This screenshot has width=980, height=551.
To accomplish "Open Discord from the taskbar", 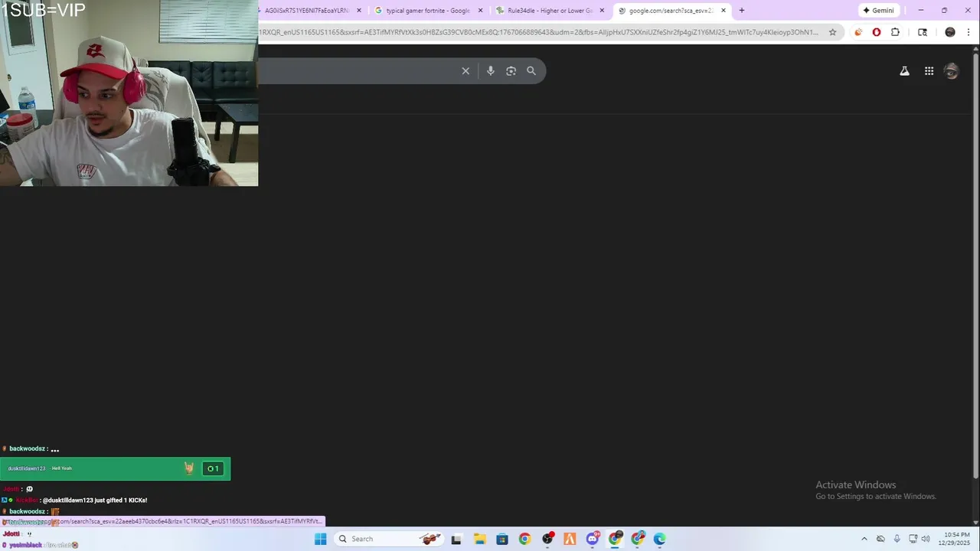I will (593, 539).
